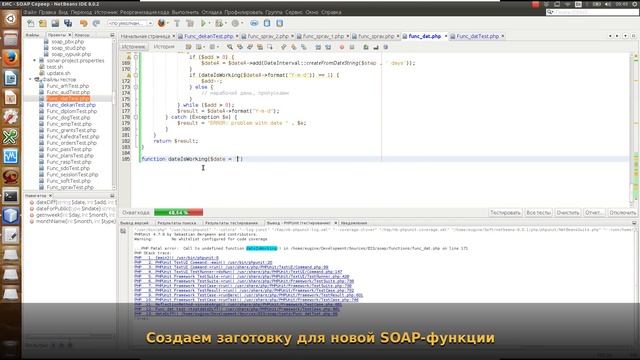Viewport: 640px width, 360px height.
Task: Click the Undo arrow icon
Action: pyautogui.click(x=84, y=23)
